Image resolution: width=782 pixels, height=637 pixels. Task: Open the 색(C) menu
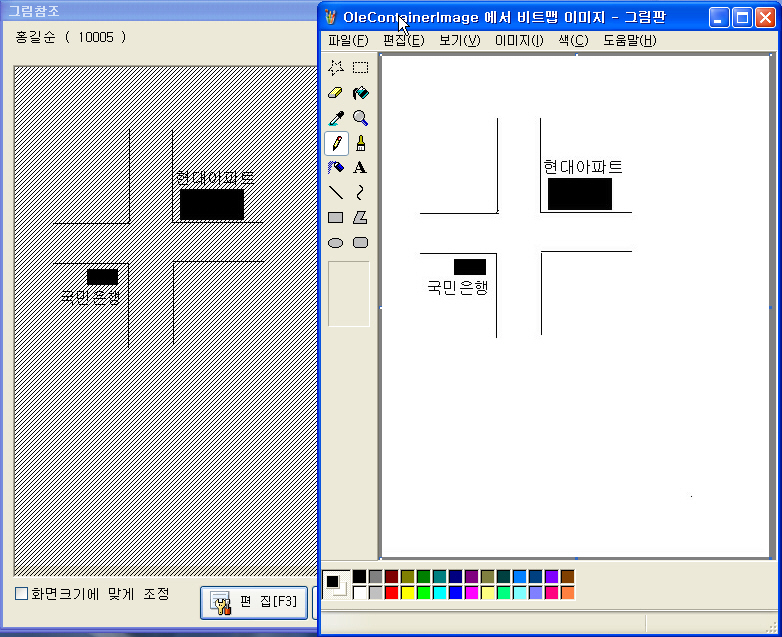point(573,40)
